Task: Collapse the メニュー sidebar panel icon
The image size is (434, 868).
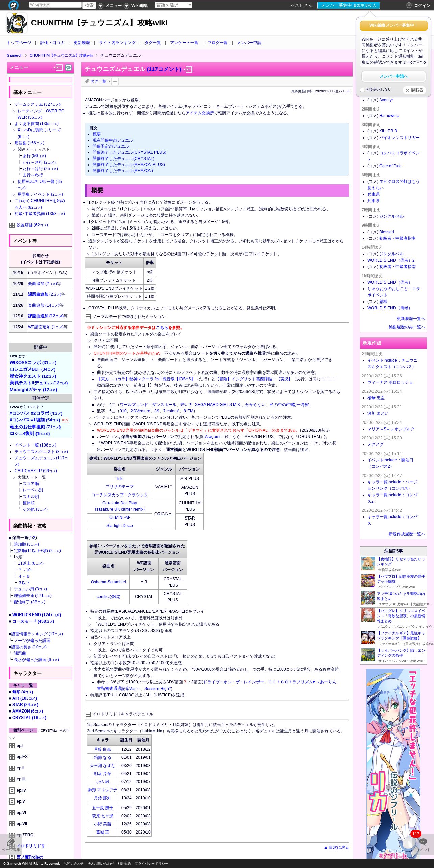Action: click(59, 68)
